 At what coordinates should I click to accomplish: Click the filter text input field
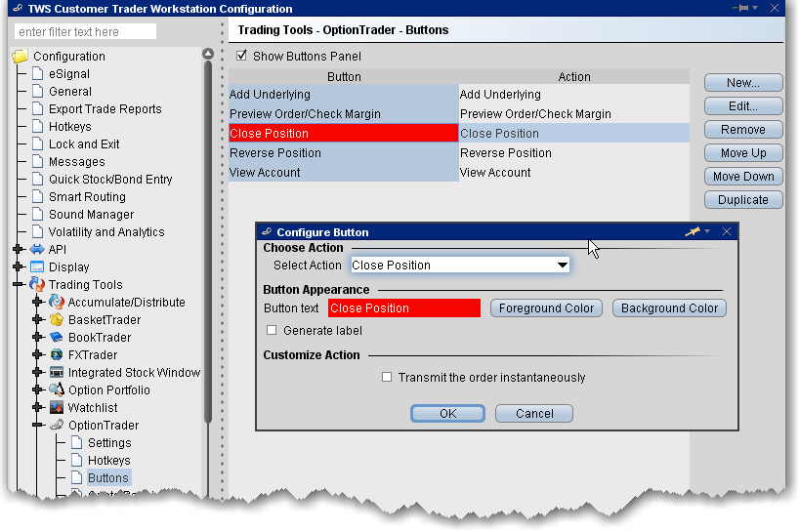tap(86, 32)
